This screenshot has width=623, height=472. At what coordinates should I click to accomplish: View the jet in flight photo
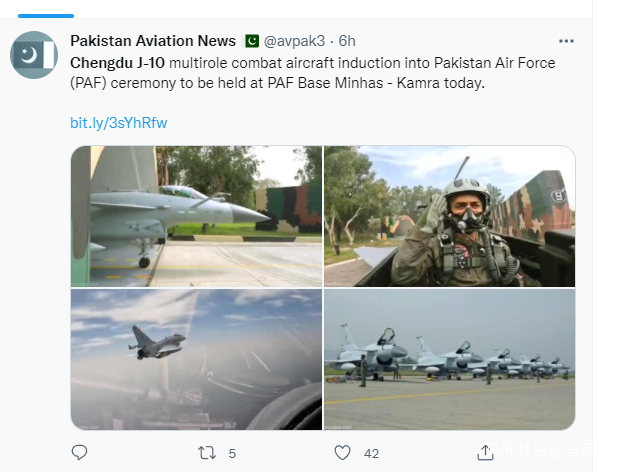196,360
